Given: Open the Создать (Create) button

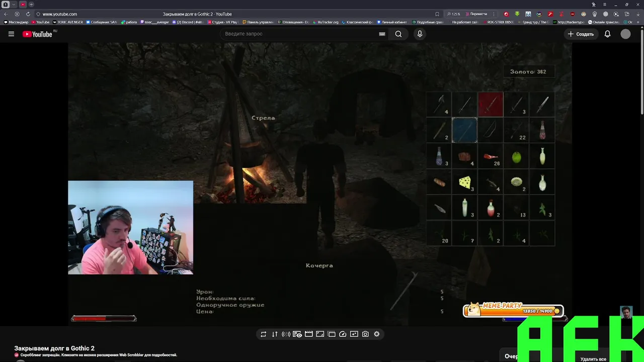Looking at the screenshot, I should point(581,34).
